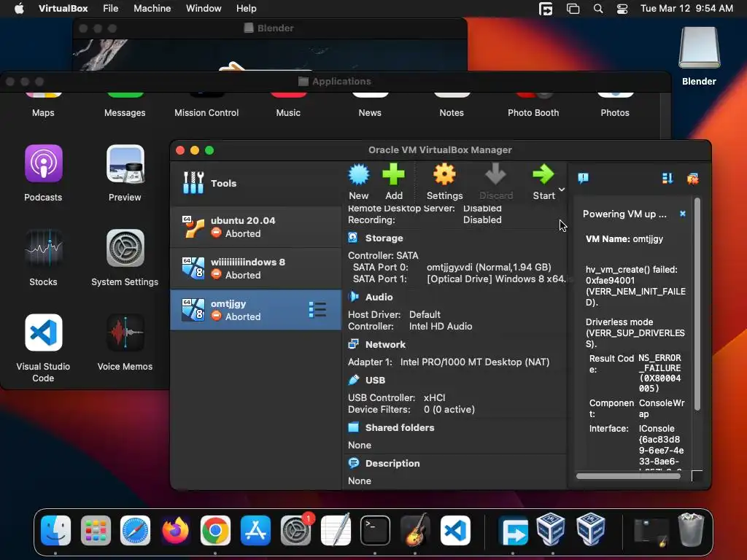The image size is (747, 560).
Task: Open the Machine menu
Action: (x=152, y=9)
